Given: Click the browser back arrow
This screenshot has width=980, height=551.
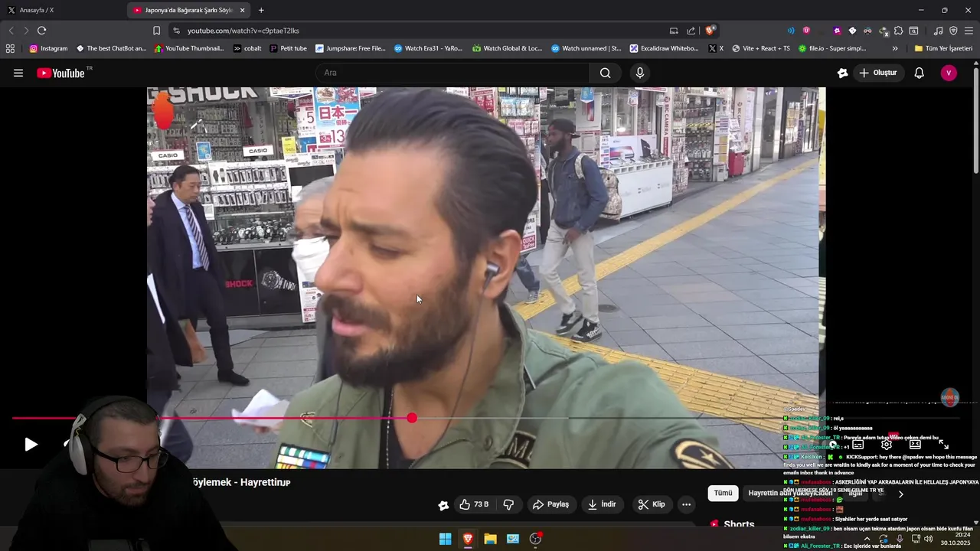Looking at the screenshot, I should pos(11,31).
